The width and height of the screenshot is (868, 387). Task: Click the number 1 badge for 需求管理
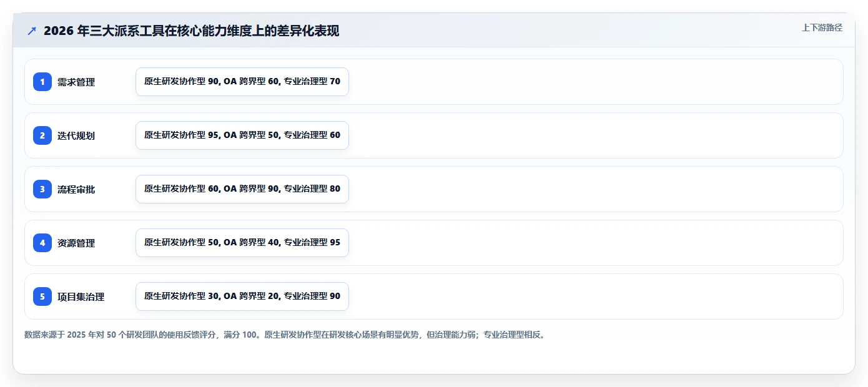click(42, 82)
